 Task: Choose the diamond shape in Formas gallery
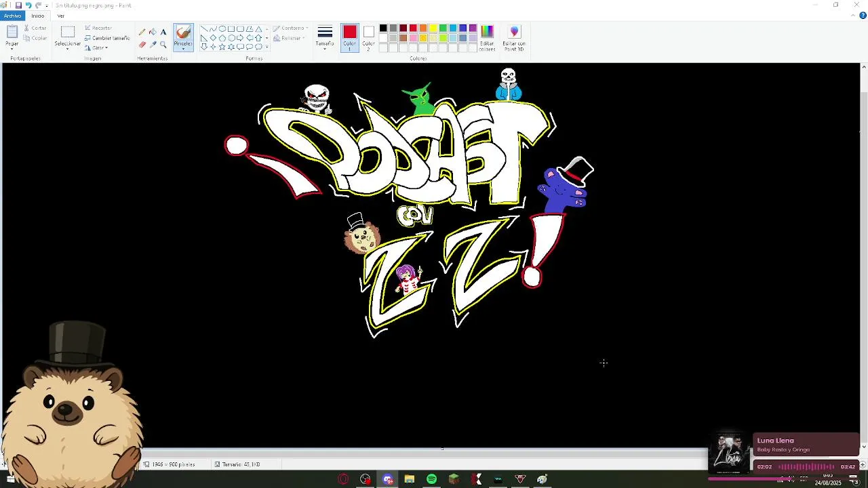213,38
